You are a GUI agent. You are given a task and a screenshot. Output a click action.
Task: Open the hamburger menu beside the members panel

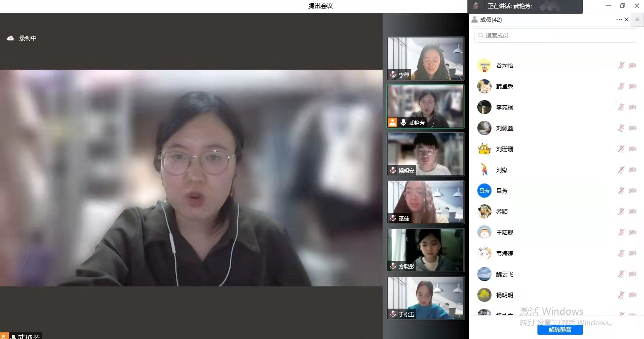[637, 19]
